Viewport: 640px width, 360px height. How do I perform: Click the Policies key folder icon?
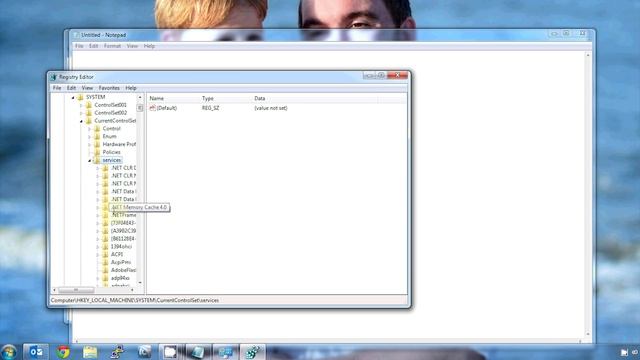point(97,152)
